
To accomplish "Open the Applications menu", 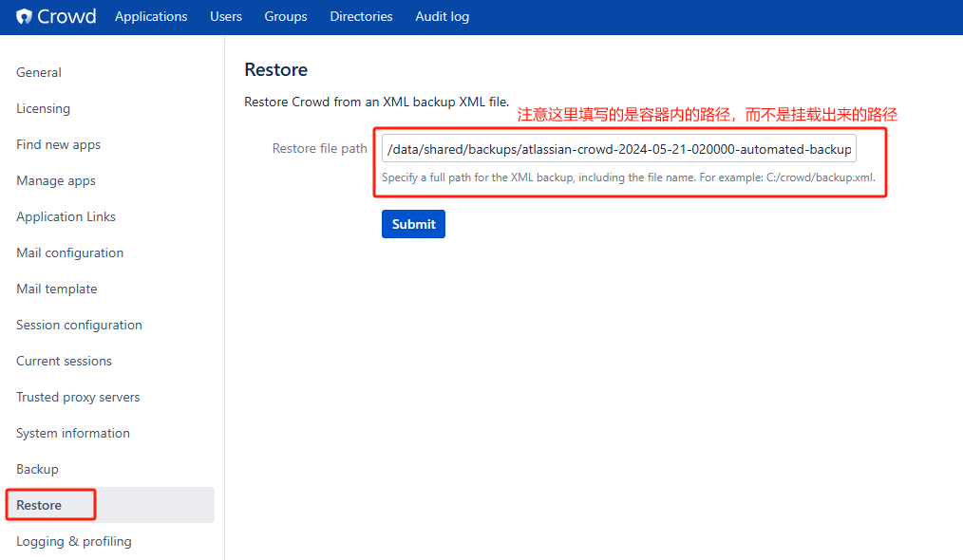I will (x=151, y=16).
